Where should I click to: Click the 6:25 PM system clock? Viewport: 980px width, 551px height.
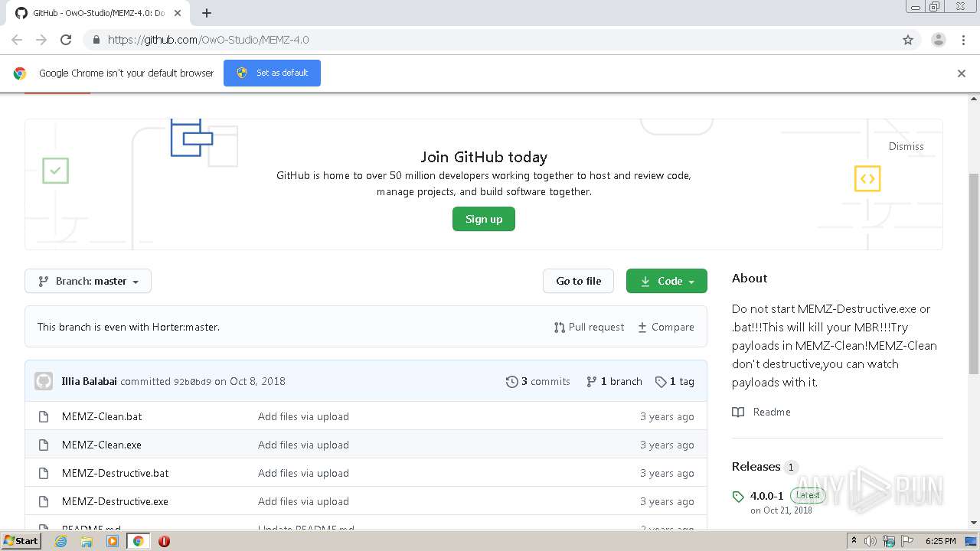(x=940, y=541)
